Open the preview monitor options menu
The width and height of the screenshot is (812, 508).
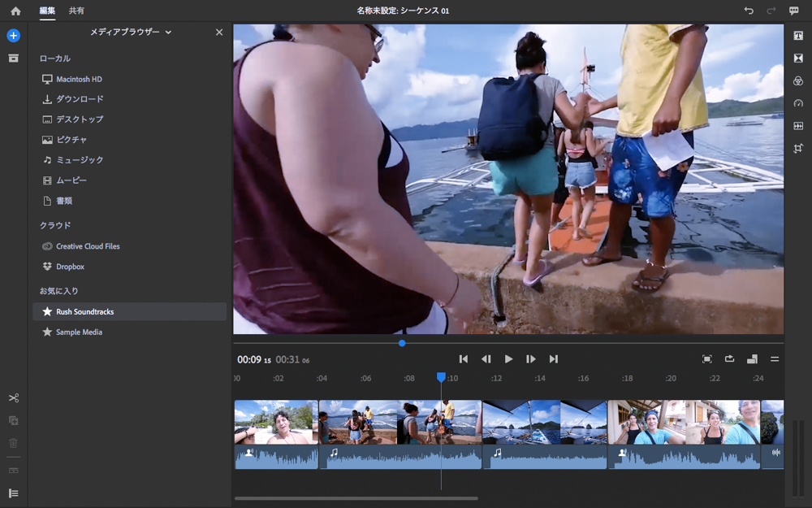(775, 359)
